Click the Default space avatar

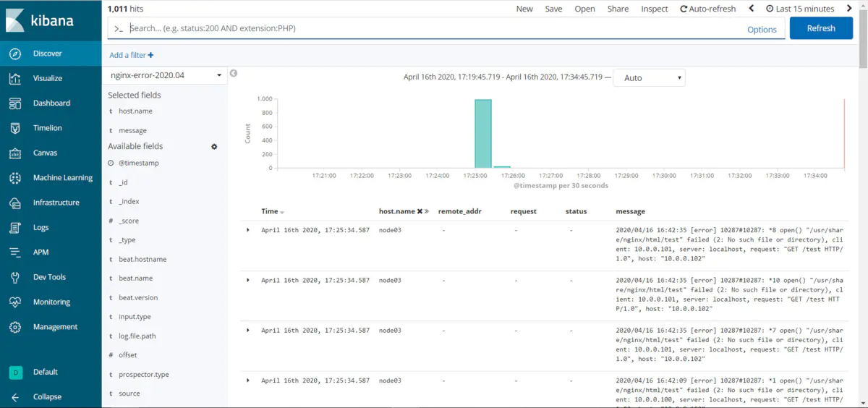coord(15,372)
